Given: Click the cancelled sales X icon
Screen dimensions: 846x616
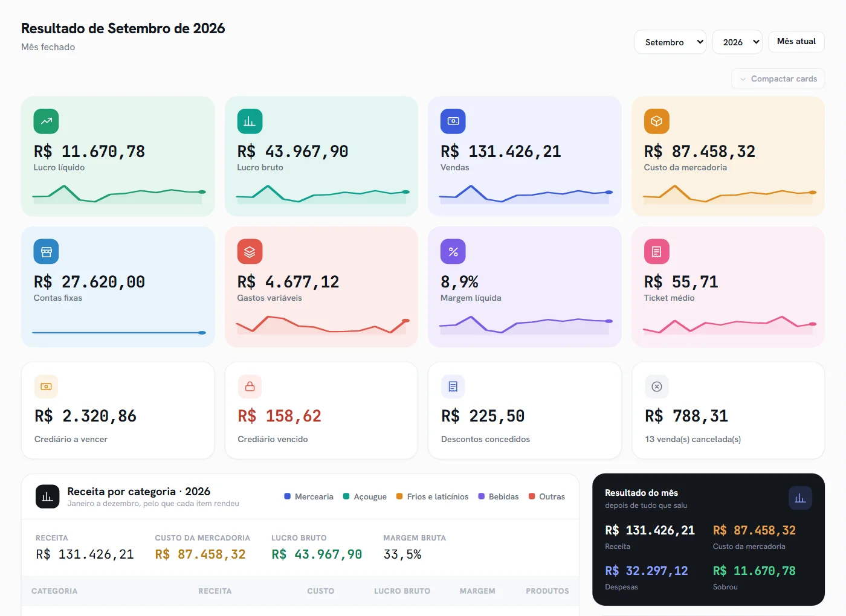Looking at the screenshot, I should pos(657,387).
